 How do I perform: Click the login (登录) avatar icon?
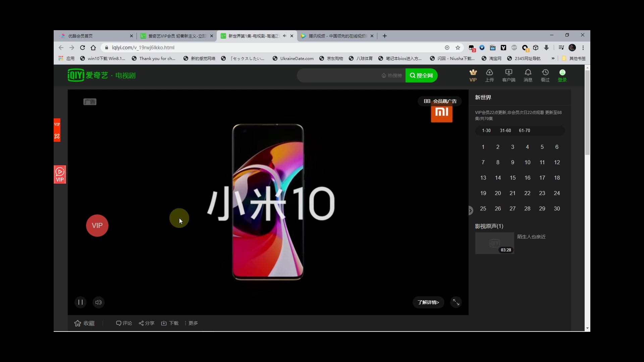click(562, 75)
